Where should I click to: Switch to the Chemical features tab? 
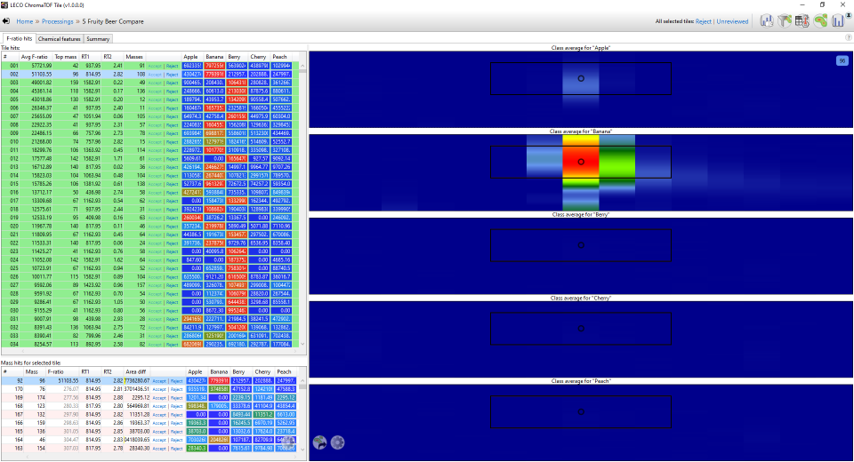click(59, 39)
